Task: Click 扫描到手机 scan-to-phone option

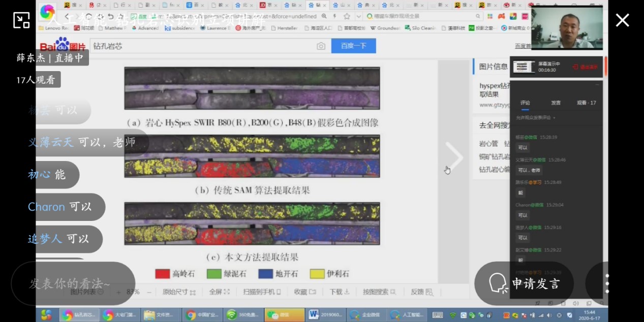Action: point(262,292)
